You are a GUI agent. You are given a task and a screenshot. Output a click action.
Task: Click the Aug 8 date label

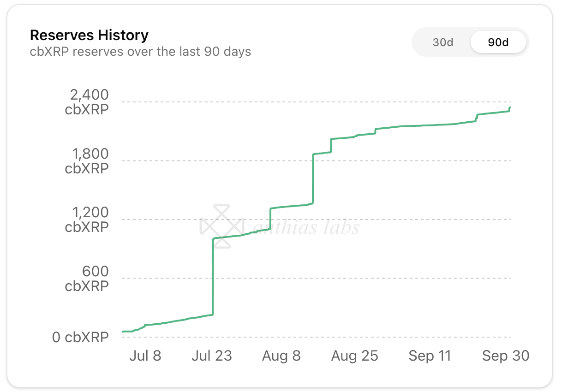coord(281,356)
